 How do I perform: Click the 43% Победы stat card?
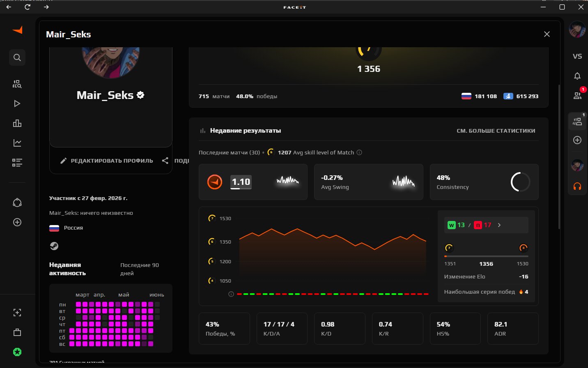pos(224,329)
